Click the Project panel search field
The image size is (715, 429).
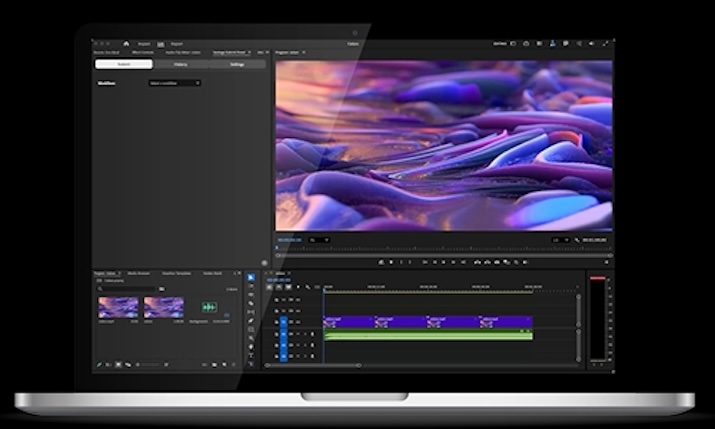(x=126, y=289)
